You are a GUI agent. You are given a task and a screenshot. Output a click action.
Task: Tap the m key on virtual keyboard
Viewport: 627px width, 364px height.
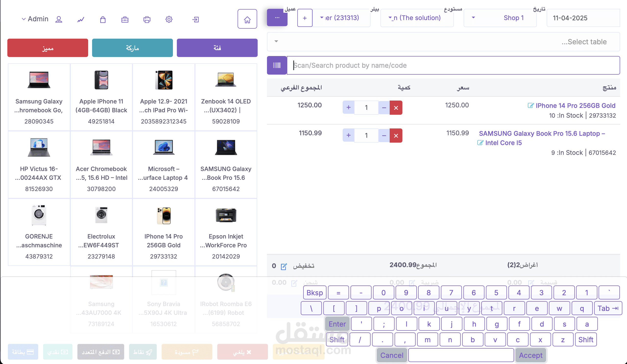(x=427, y=339)
